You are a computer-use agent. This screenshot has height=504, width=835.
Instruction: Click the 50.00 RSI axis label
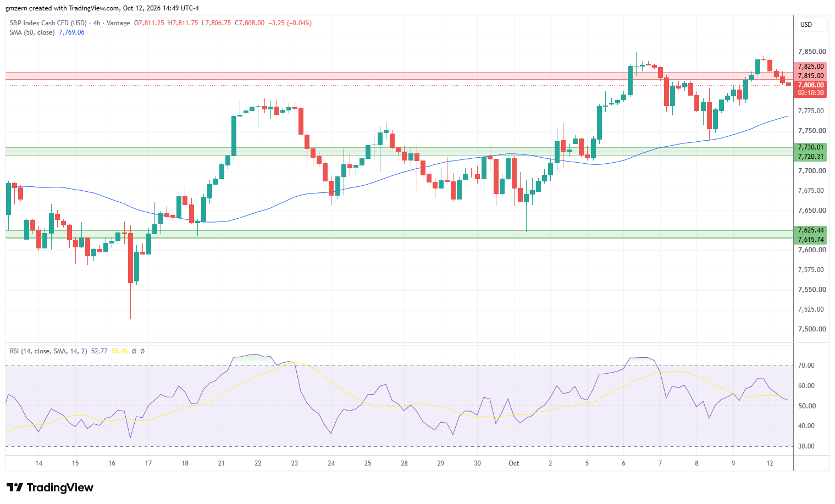[806, 406]
